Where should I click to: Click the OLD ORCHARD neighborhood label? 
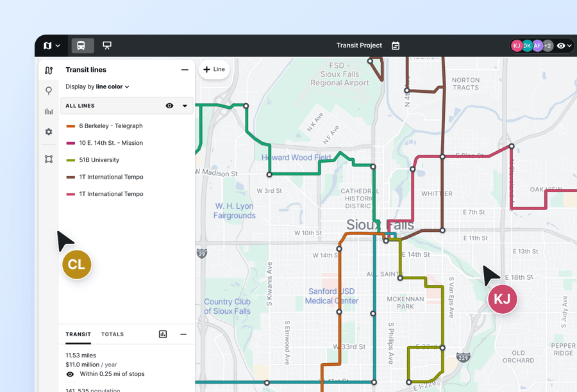[x=518, y=357]
